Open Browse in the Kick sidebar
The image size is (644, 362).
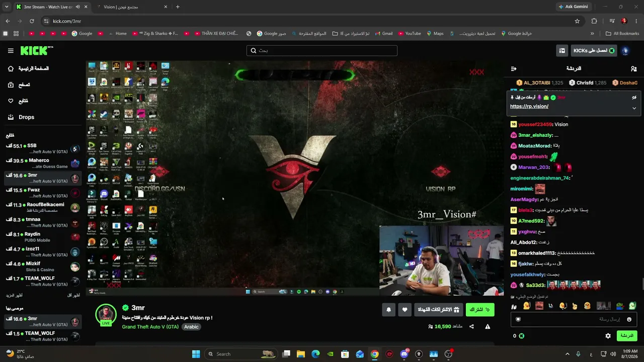pyautogui.click(x=19, y=85)
